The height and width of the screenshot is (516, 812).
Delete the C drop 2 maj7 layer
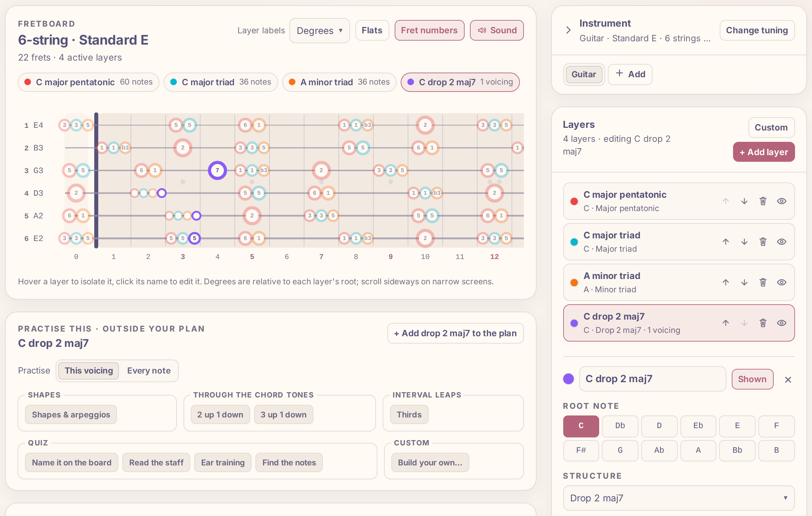coord(763,323)
